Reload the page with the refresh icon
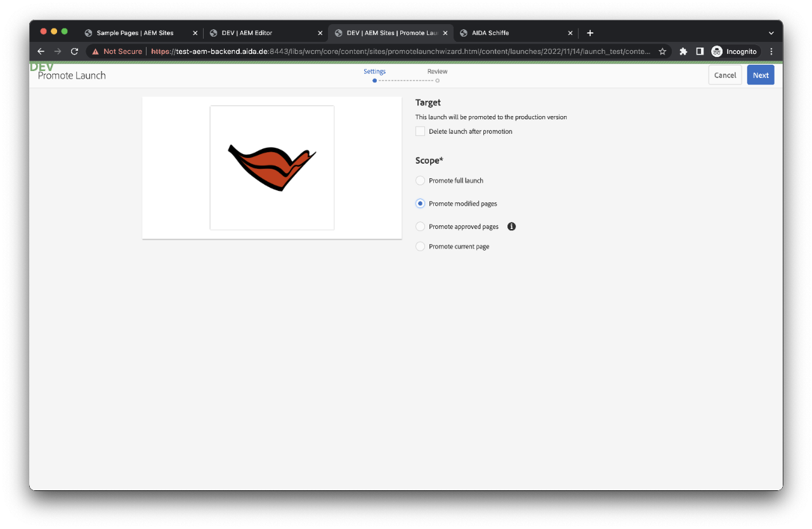The width and height of the screenshot is (812, 529). point(74,51)
